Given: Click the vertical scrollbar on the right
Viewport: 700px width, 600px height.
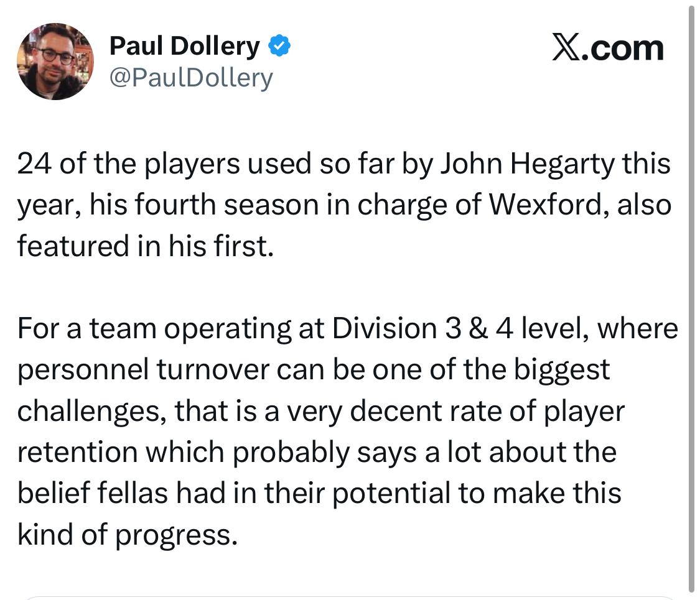Looking at the screenshot, I should [691, 298].
